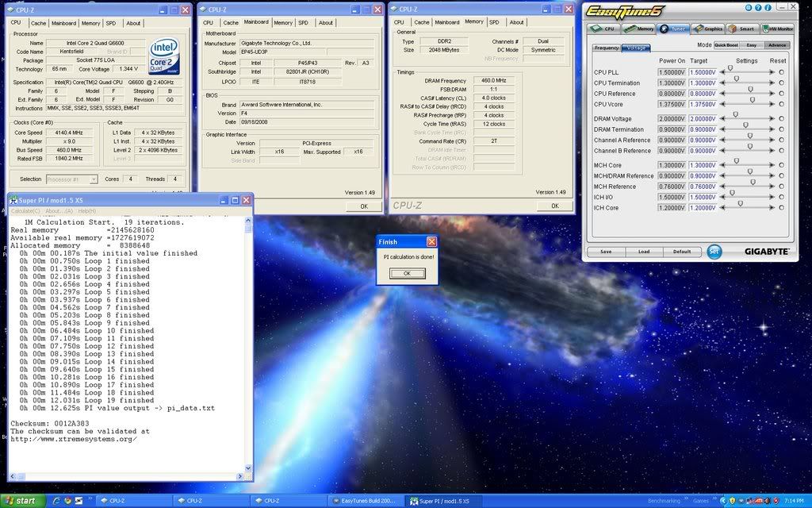Open the Processor #1 selection dropdown

[71, 179]
